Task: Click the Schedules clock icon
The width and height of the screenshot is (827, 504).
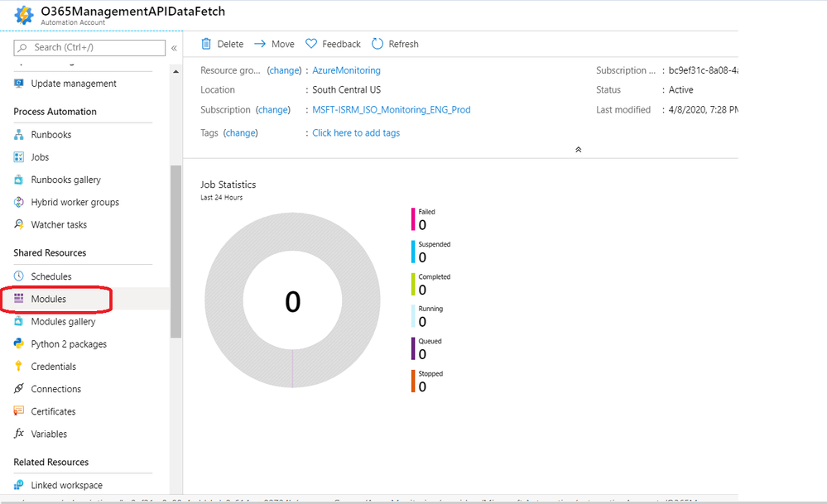Action: coord(18,276)
